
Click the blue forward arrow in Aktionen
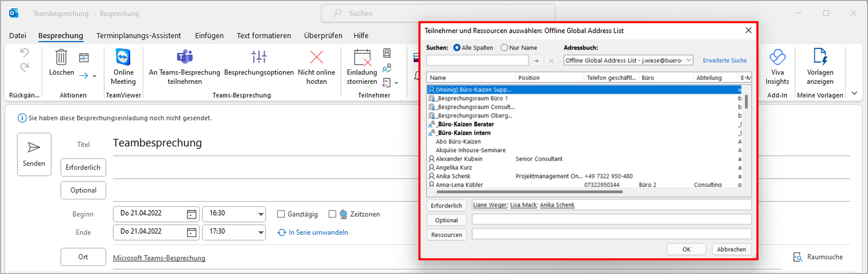83,75
